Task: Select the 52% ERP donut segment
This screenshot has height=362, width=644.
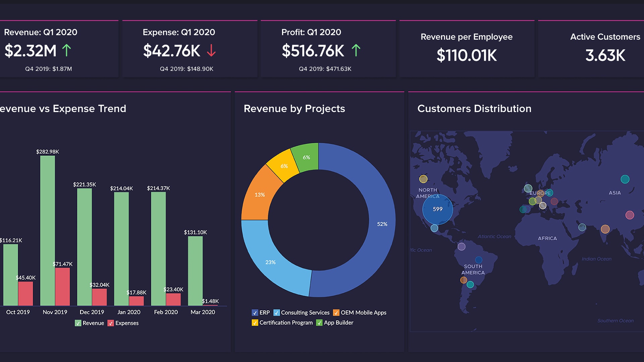Action: [382, 224]
